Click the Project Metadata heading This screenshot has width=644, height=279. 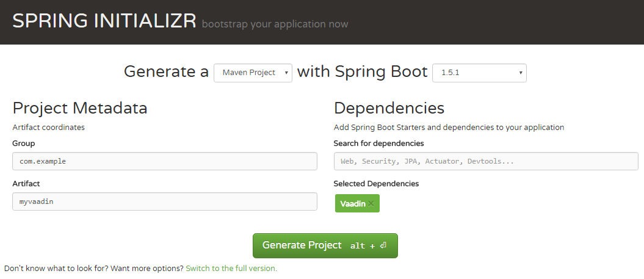pos(80,109)
